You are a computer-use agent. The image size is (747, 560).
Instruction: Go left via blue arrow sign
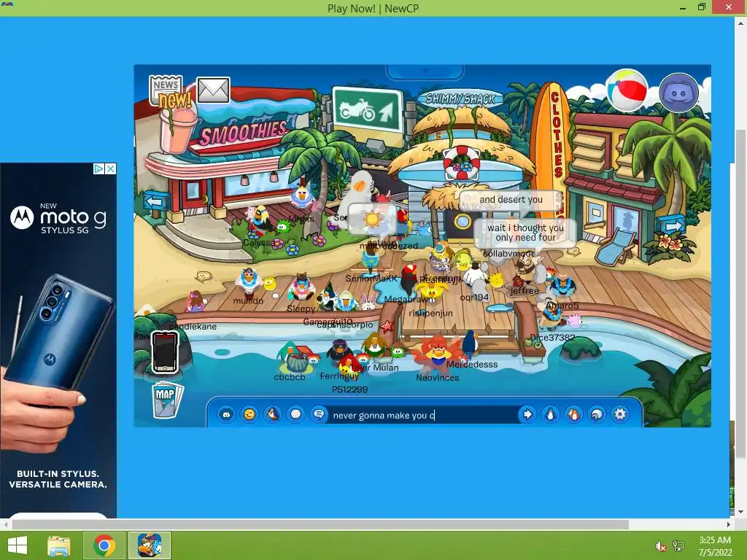tap(156, 201)
